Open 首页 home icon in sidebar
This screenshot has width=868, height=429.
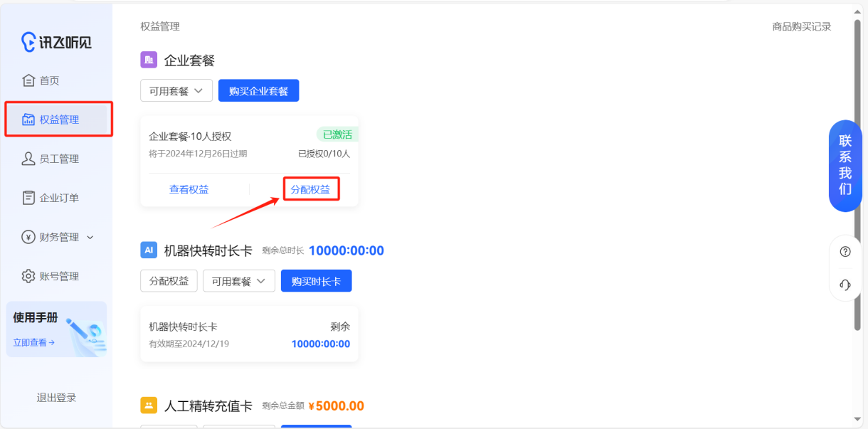click(28, 80)
